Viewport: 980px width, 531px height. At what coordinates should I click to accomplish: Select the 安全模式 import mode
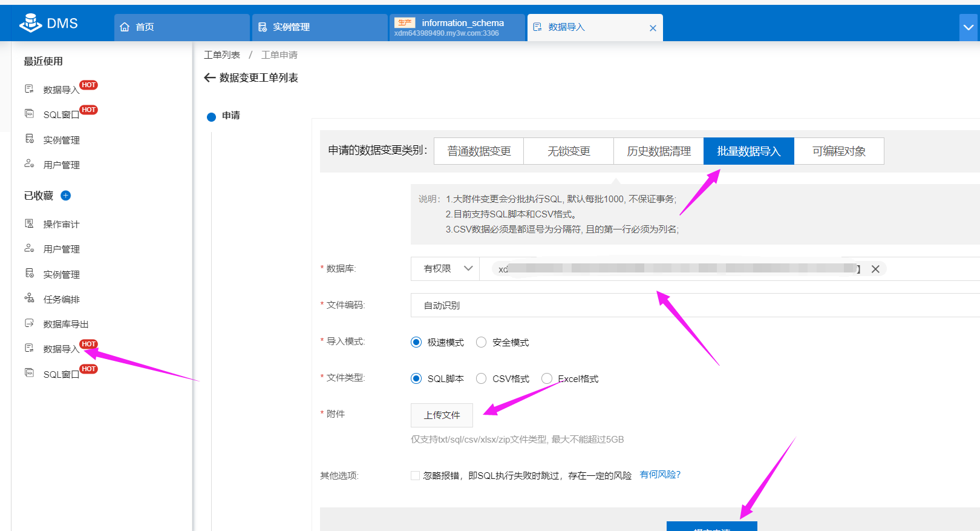pos(482,342)
